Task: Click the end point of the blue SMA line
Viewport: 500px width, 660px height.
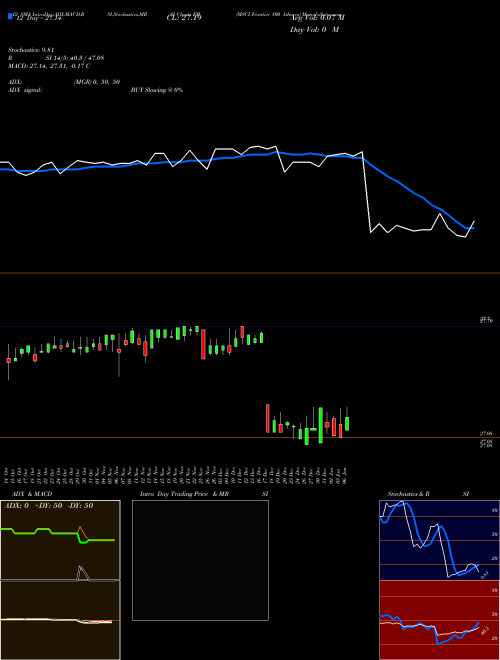Action: (x=474, y=228)
